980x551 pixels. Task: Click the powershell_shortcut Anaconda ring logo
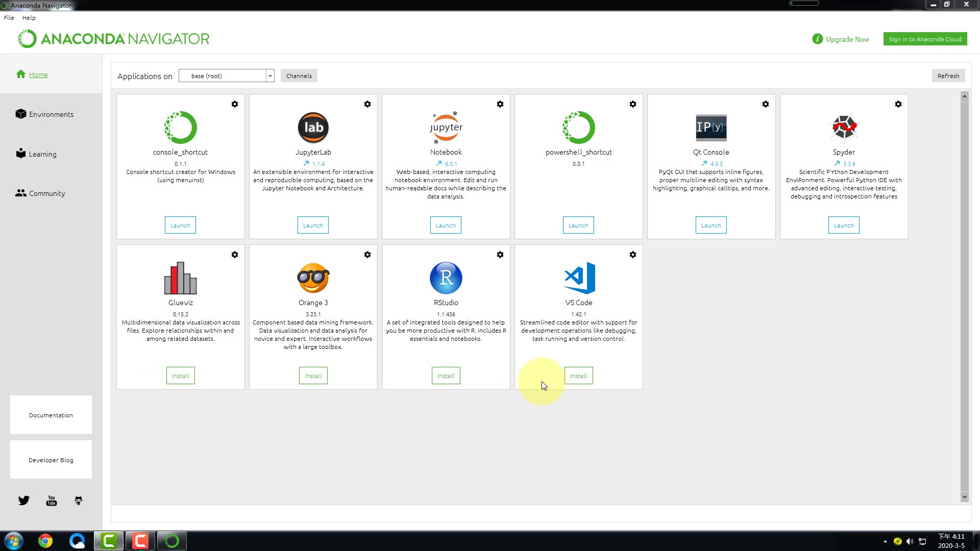coord(579,128)
